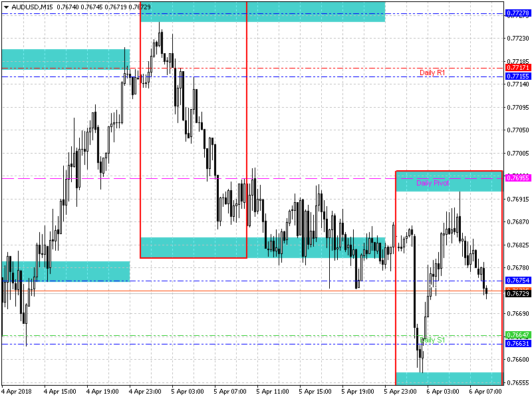Click the green 0.76647 price tag

tap(517, 334)
